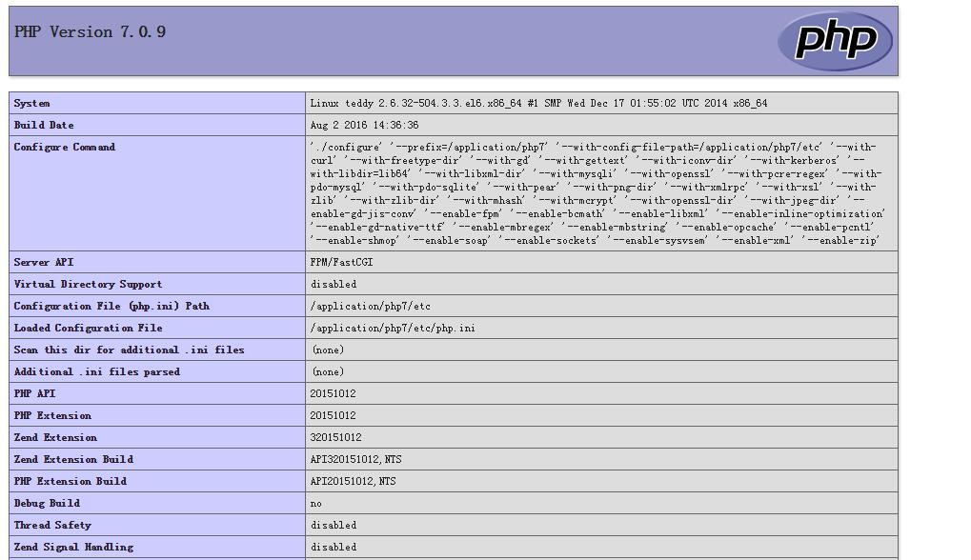Select the 'PHP Version 7.0.9' heading text
This screenshot has height=560, width=971.
(90, 32)
